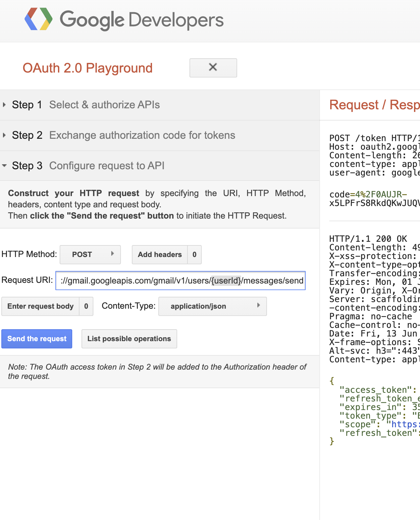
Task: Collapse Step 3 Configure request to API
Action: (160, 166)
